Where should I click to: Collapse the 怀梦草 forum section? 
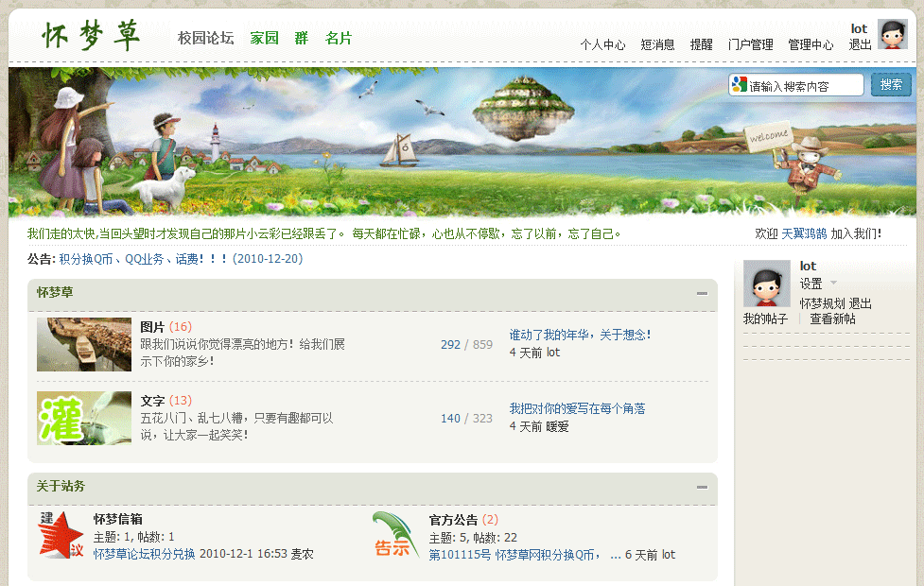[702, 293]
